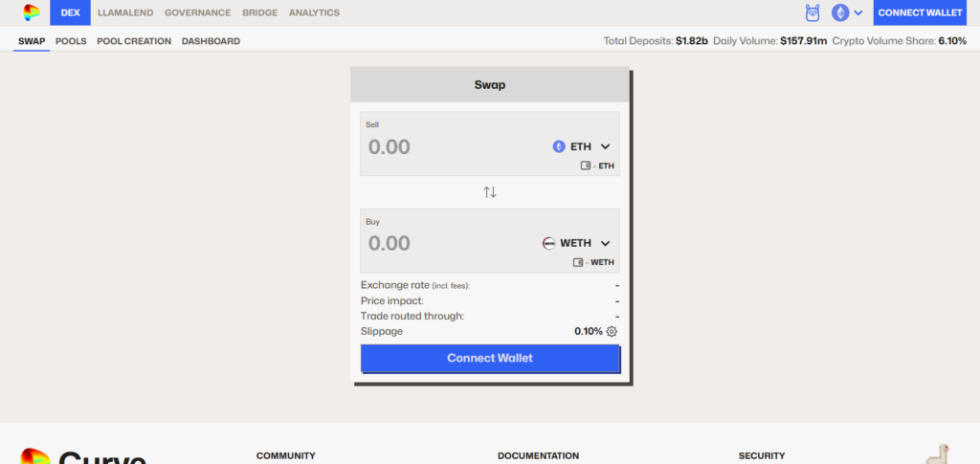Switch to the Pools tab
This screenshot has width=980, height=464.
(x=71, y=41)
